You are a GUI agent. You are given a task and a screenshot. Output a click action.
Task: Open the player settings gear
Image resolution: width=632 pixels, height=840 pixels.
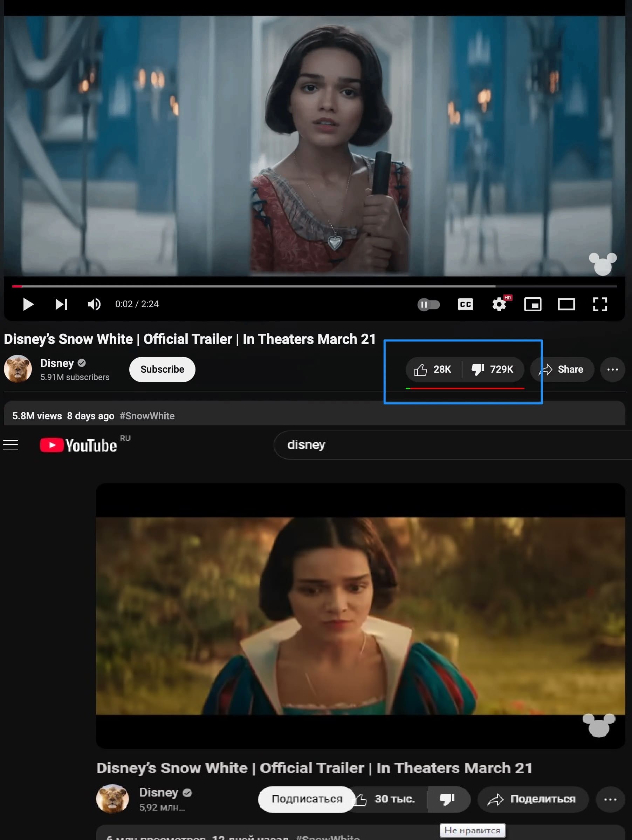click(x=499, y=305)
